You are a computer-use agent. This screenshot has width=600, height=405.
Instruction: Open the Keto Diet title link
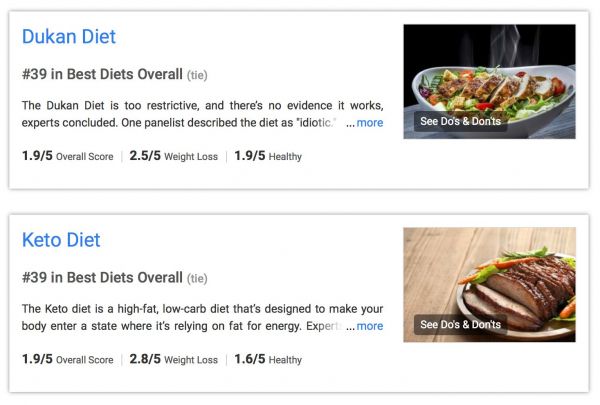[x=61, y=240]
